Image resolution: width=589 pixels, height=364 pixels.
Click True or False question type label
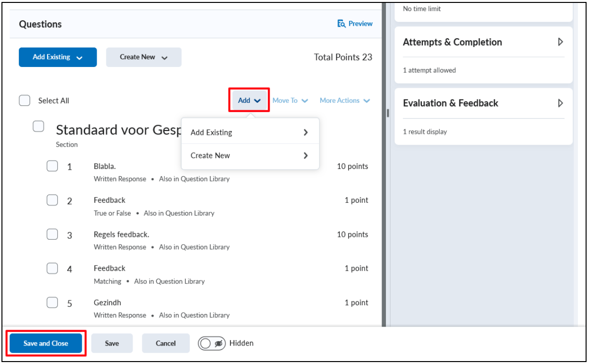point(112,213)
